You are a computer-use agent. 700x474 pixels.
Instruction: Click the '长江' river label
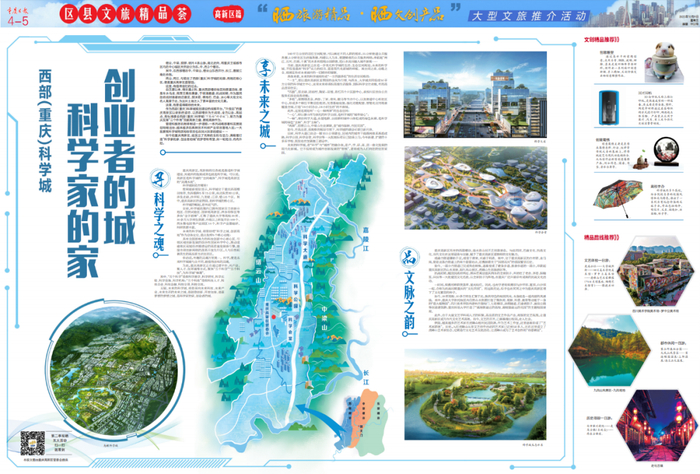[x=366, y=377]
